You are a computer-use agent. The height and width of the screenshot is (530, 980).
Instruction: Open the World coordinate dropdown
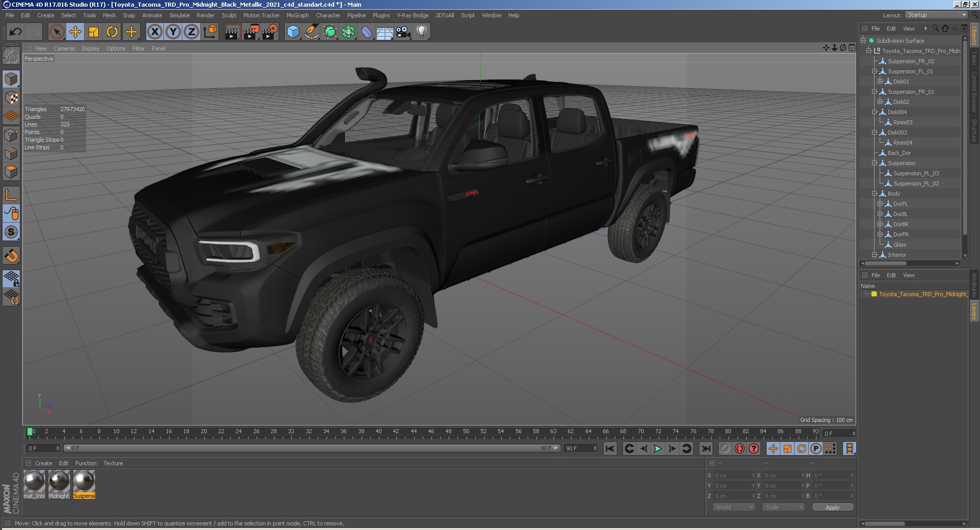click(x=733, y=507)
